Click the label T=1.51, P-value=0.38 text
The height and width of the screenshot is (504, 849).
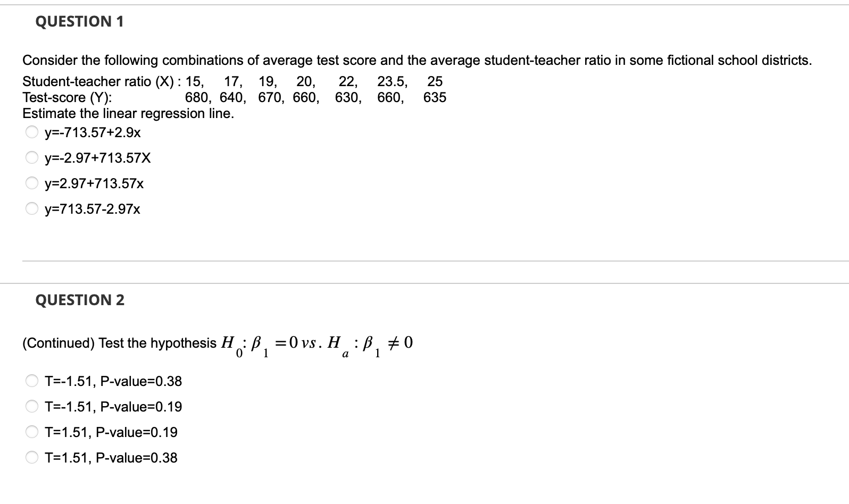110,457
